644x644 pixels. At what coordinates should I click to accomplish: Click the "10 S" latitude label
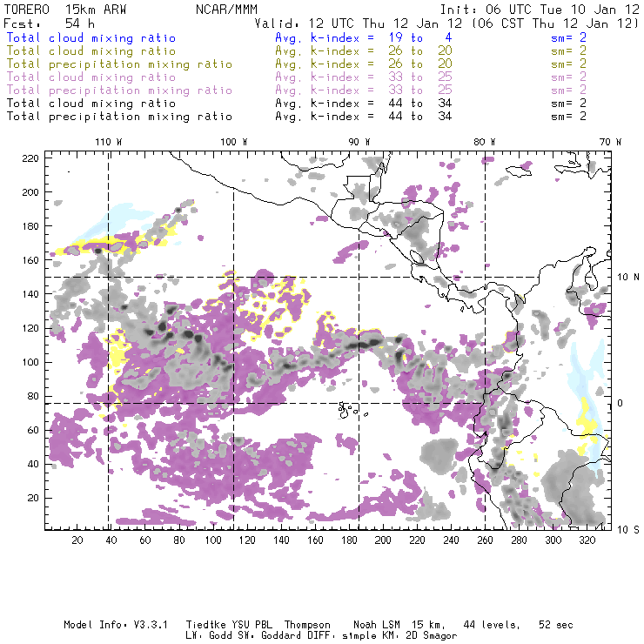(x=628, y=530)
